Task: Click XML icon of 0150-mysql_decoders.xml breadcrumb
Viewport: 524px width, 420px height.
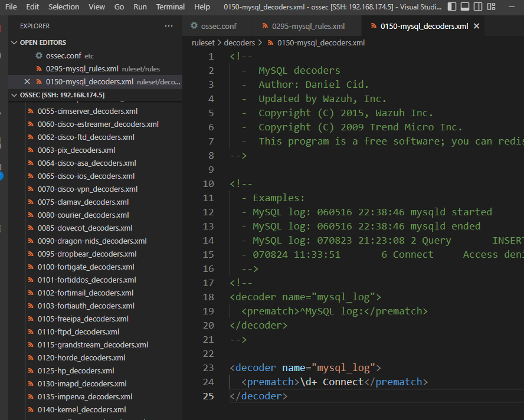Action: [x=270, y=43]
